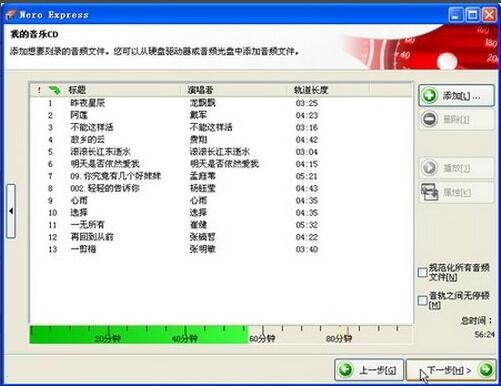Select track 6 title 明天是否依然爱我
Viewport: 501px width, 386px height.
[x=105, y=164]
